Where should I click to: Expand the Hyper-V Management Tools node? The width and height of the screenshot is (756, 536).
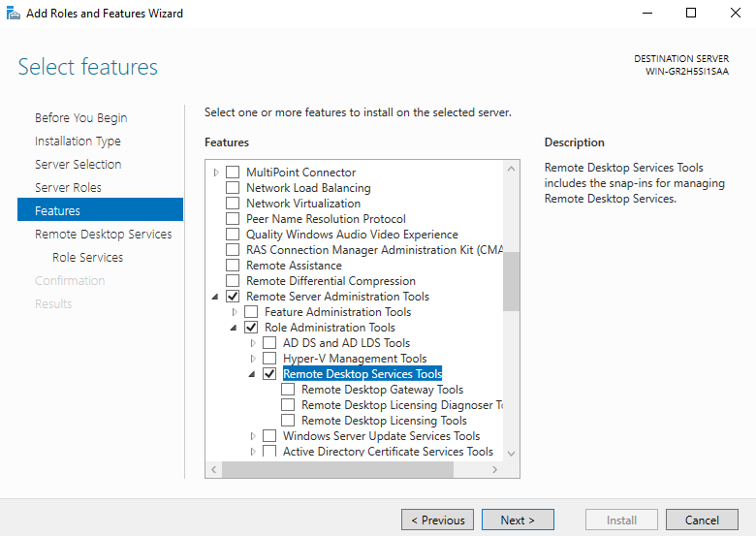253,358
